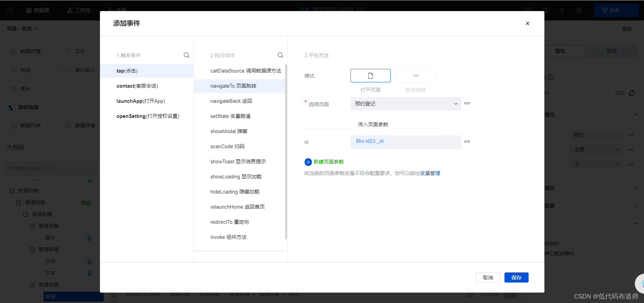
Task: Choose setState 变量赋值 action
Action: [239, 116]
